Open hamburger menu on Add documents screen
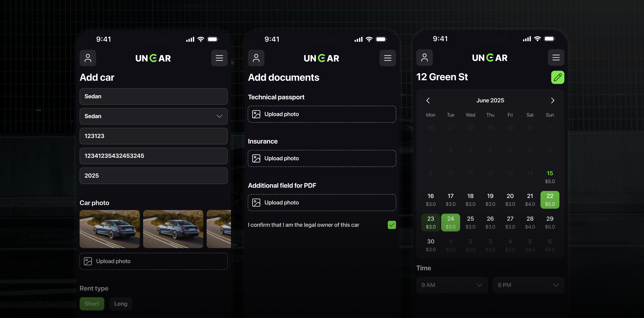The height and width of the screenshot is (318, 644). coord(388,58)
